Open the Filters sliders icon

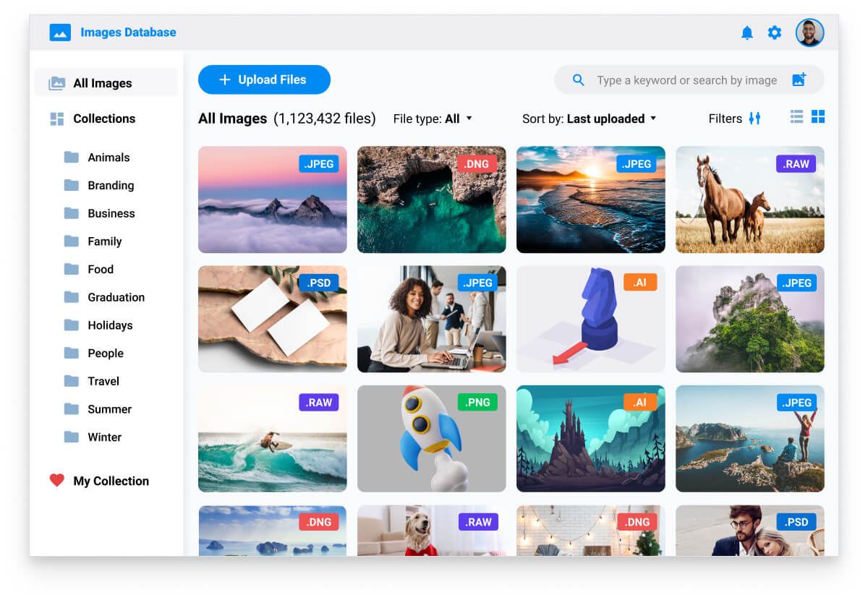pyautogui.click(x=754, y=119)
